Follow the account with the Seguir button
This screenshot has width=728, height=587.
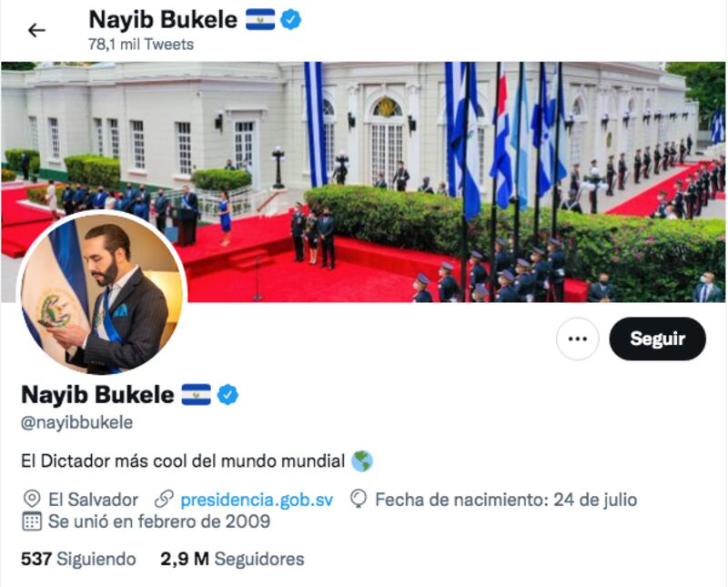pyautogui.click(x=657, y=339)
